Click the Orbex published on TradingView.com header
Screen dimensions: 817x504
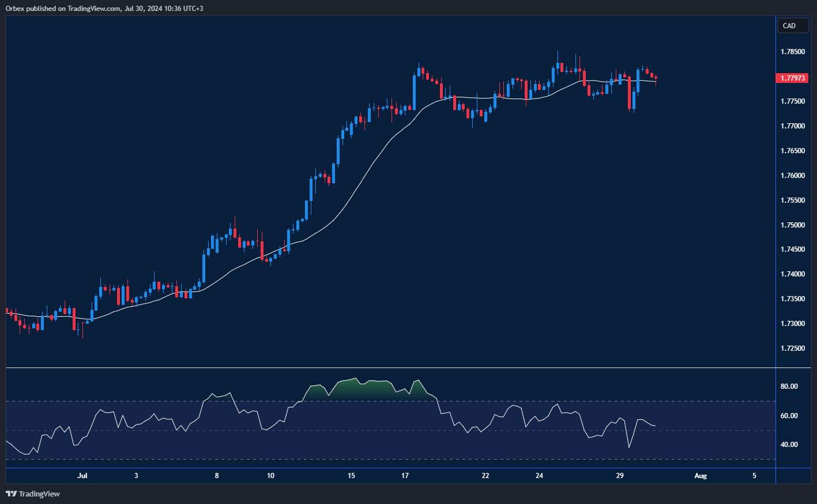click(x=104, y=8)
